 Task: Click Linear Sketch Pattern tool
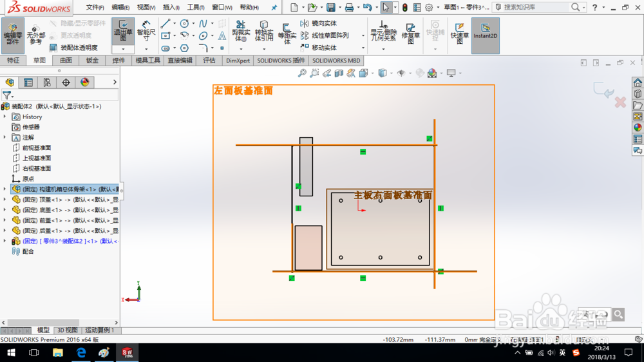point(325,35)
